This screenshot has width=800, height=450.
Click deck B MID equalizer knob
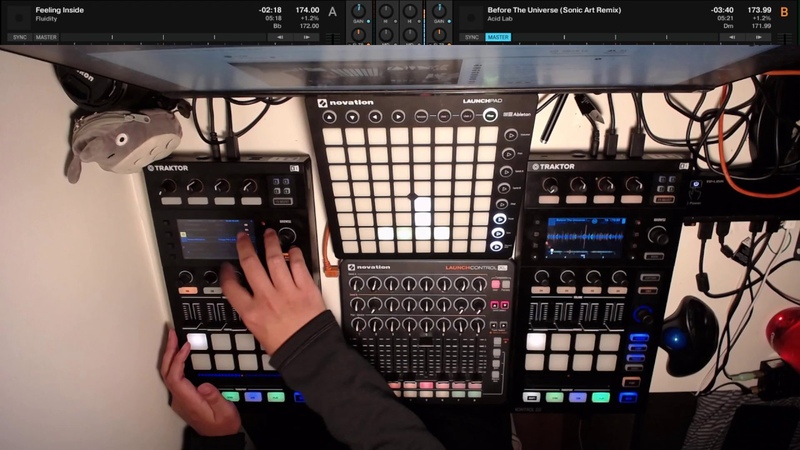(410, 35)
